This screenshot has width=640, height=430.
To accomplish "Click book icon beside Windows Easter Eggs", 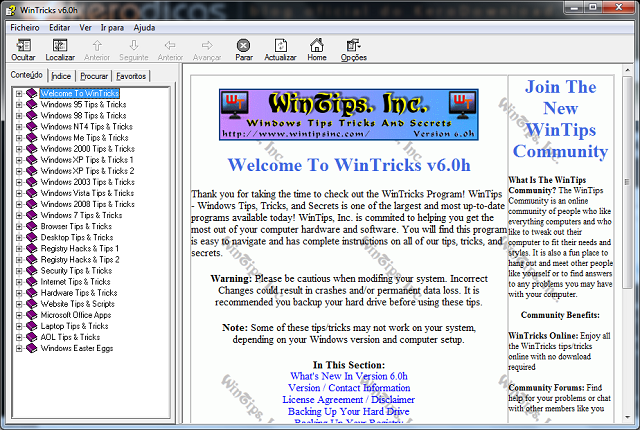I will pyautogui.click(x=31, y=348).
